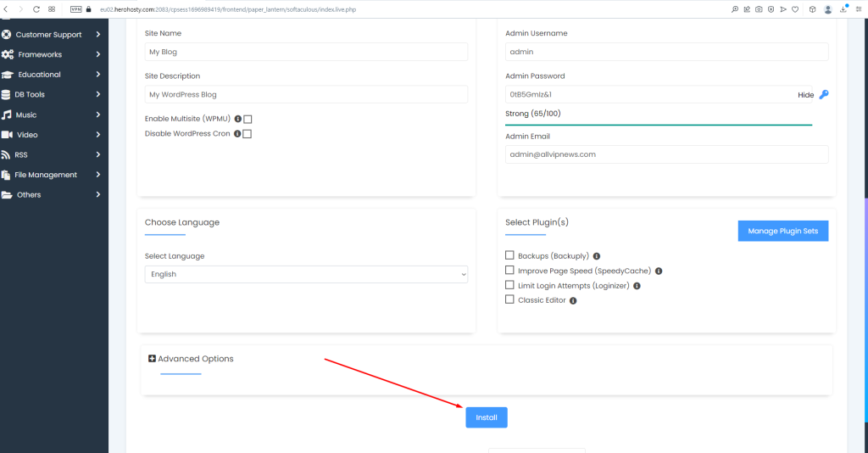
Task: Check the Backups (Backuply) plugin box
Action: pos(509,255)
